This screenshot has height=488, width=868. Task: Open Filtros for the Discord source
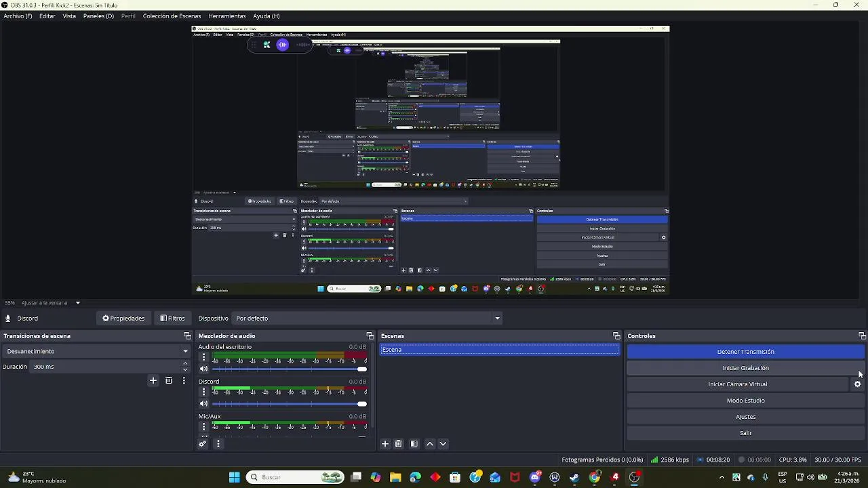click(x=172, y=319)
